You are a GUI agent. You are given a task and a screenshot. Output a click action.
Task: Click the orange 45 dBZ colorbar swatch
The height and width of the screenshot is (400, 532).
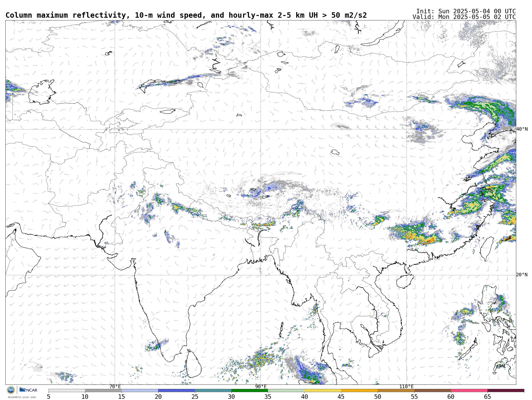tap(359, 390)
